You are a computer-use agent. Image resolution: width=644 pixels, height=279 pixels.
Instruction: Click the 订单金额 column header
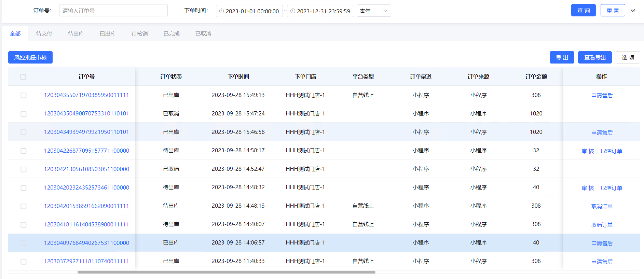point(536,77)
